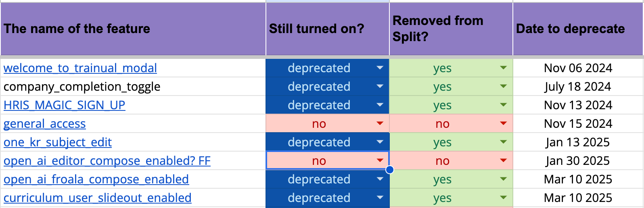Open the open_ai_froala_compose_enabled link
644x208 pixels.
click(96, 179)
